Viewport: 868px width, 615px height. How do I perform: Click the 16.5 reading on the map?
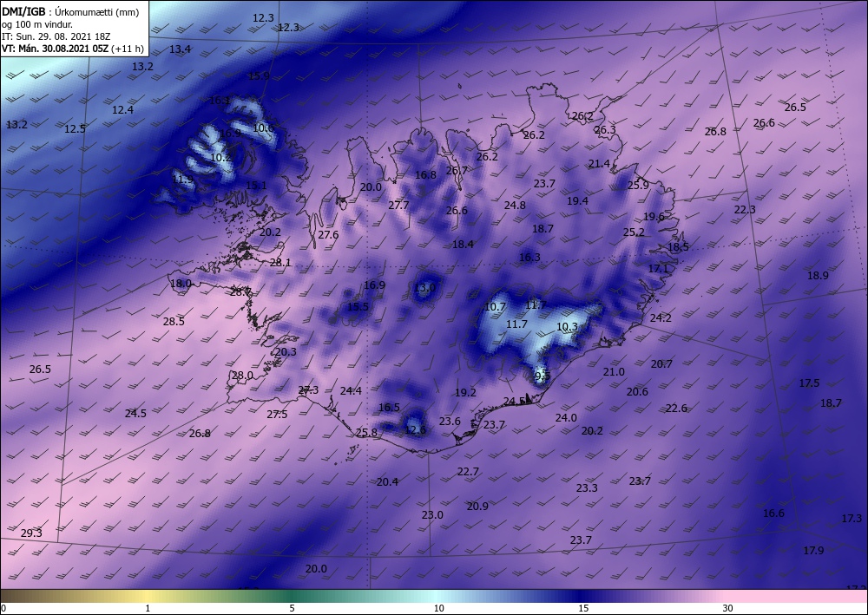pyautogui.click(x=389, y=407)
